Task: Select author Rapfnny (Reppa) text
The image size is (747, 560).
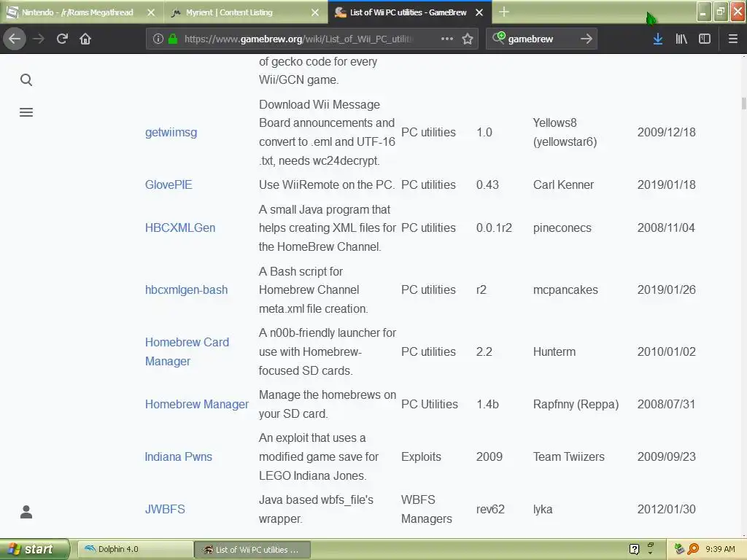Action: pos(576,404)
